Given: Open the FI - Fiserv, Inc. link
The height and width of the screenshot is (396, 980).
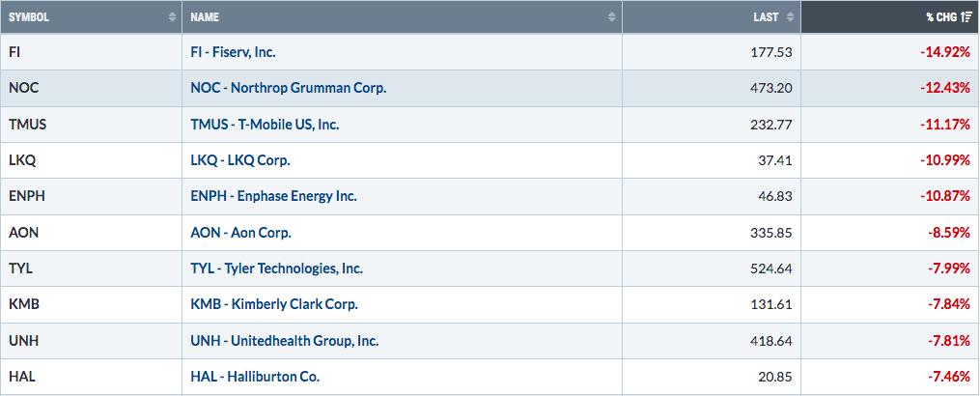Looking at the screenshot, I should tap(233, 52).
